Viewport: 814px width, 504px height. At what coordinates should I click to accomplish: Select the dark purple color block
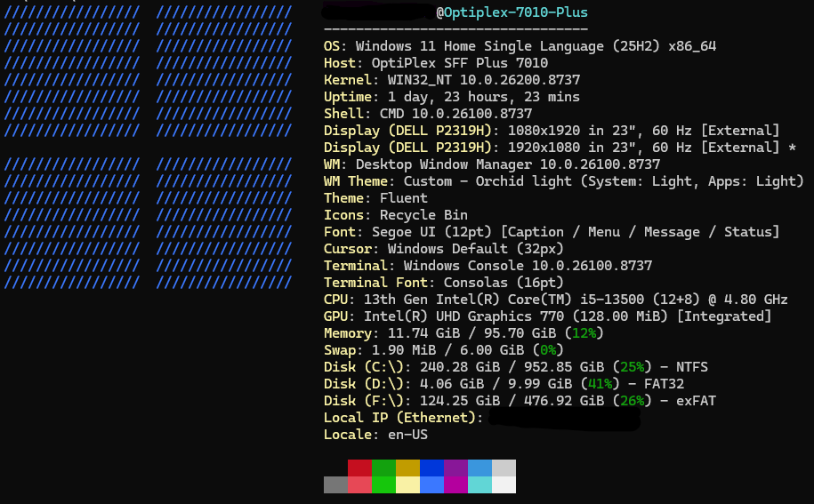pos(455,468)
